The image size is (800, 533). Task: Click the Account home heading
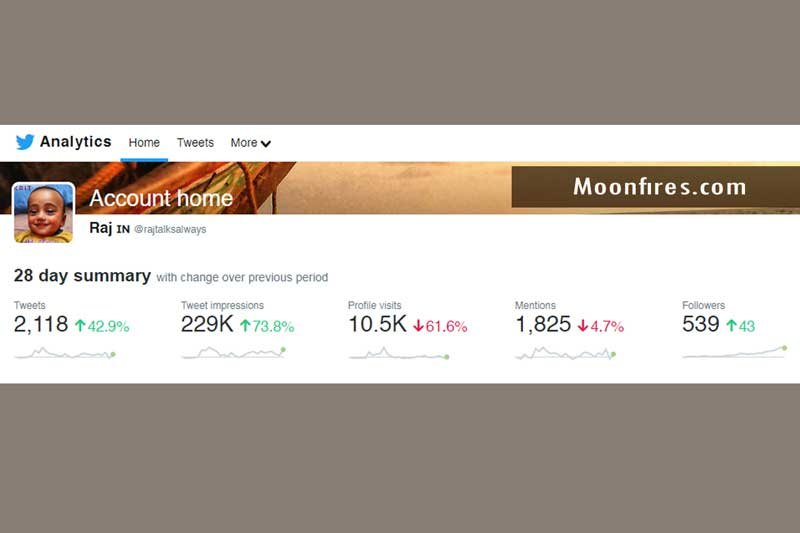coord(161,198)
